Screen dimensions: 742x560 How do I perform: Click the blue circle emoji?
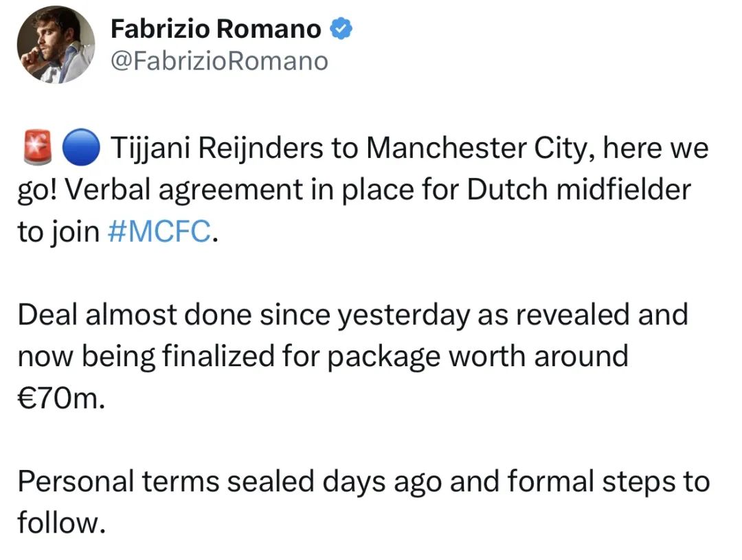(x=81, y=147)
